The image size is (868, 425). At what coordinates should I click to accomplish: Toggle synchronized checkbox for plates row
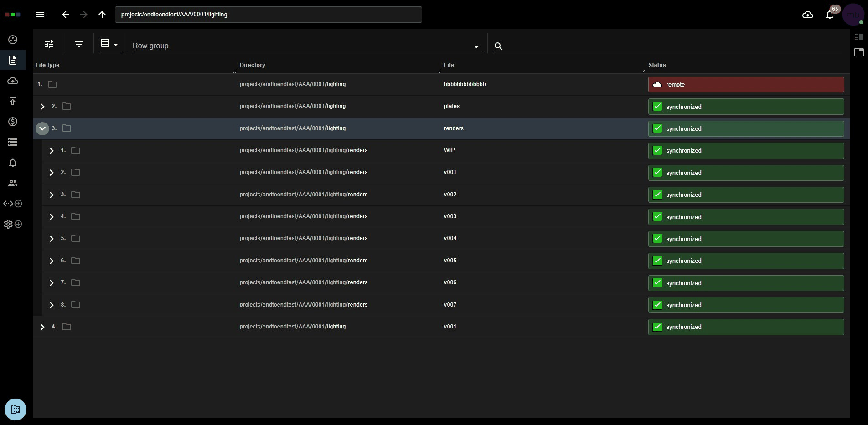pos(657,107)
